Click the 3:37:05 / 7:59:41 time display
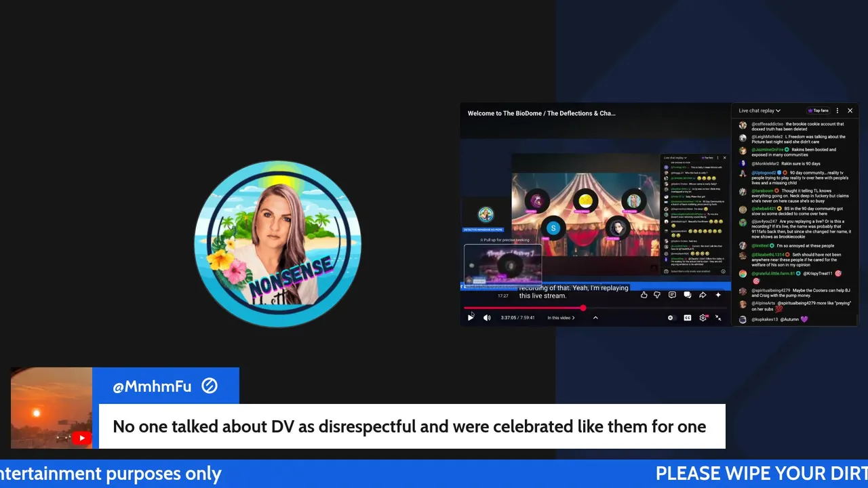Screen dimensions: 868x488 point(518,317)
